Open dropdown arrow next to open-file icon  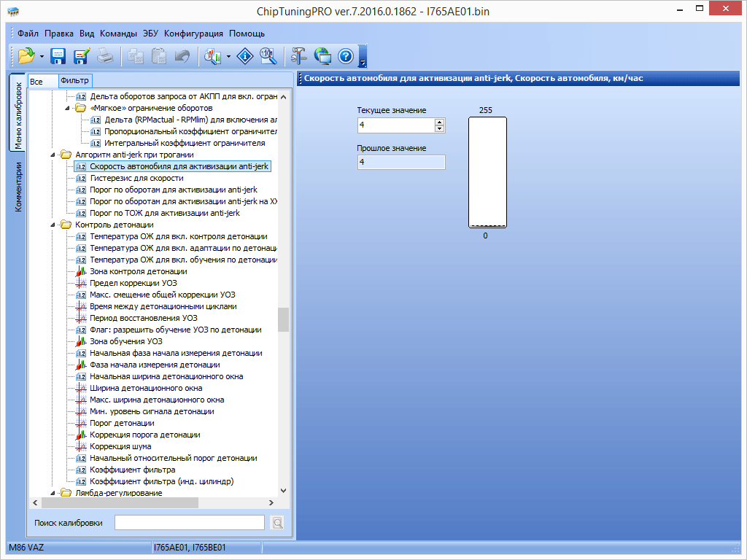pyautogui.click(x=42, y=56)
